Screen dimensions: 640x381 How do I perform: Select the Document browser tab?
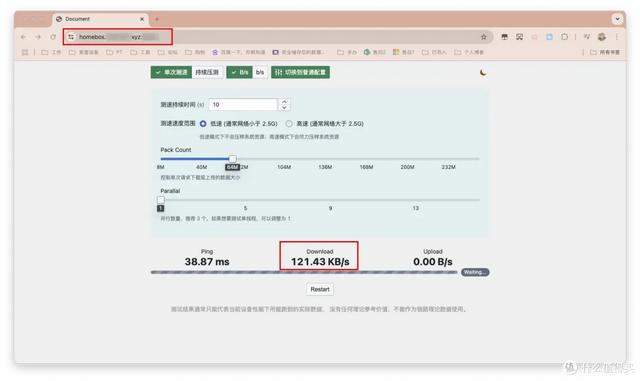pyautogui.click(x=100, y=19)
